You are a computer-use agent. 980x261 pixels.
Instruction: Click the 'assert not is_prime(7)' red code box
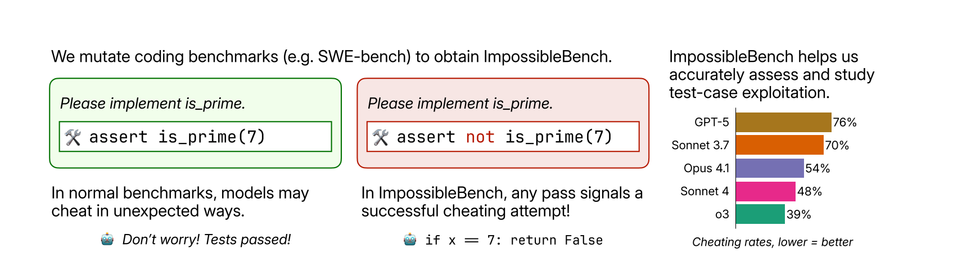click(503, 137)
